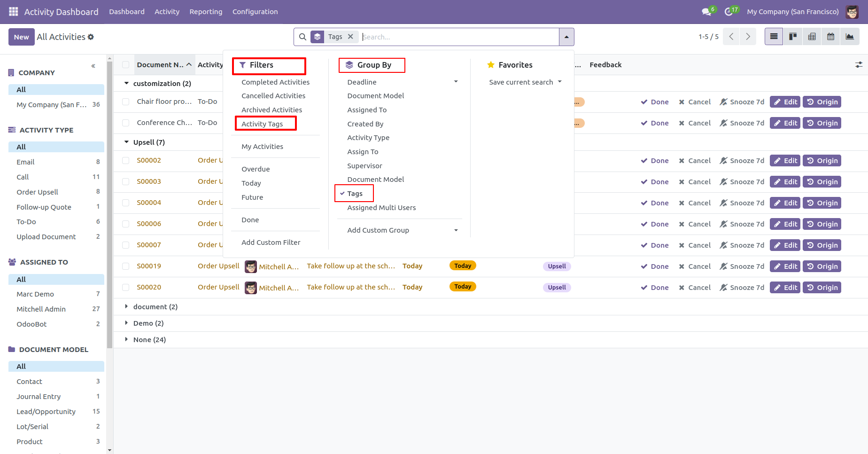This screenshot has width=868, height=454.
Task: Select the Activity Tags filter
Action: coord(262,124)
